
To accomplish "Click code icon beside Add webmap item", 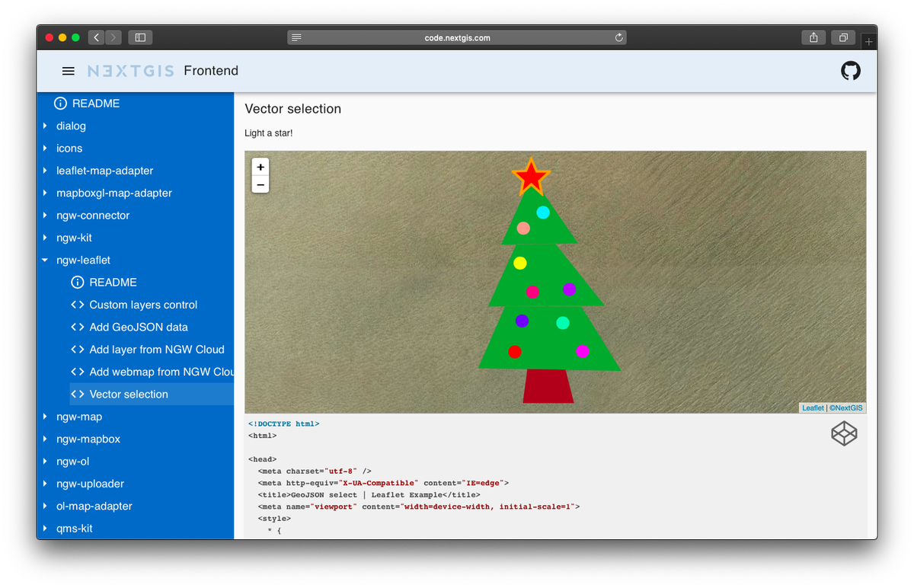I will pos(77,372).
